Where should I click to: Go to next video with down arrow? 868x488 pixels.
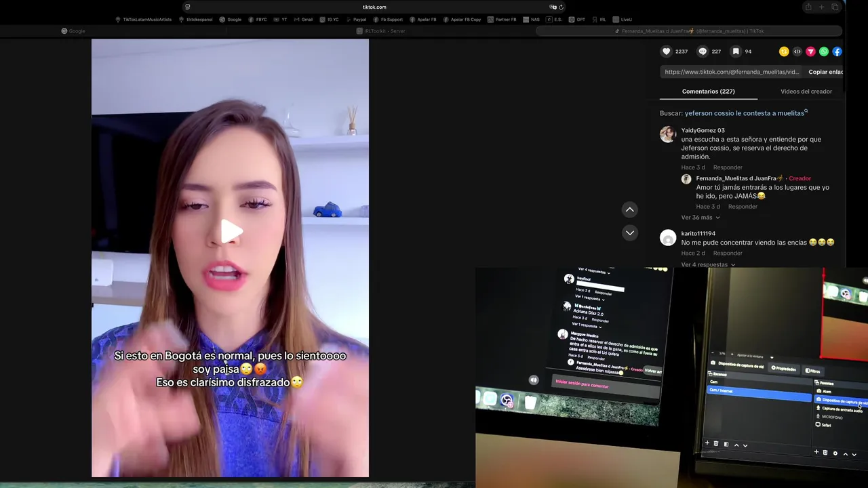(630, 232)
